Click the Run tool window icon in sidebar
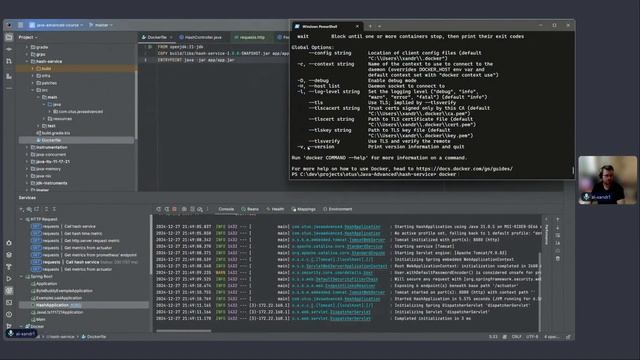 point(9,279)
